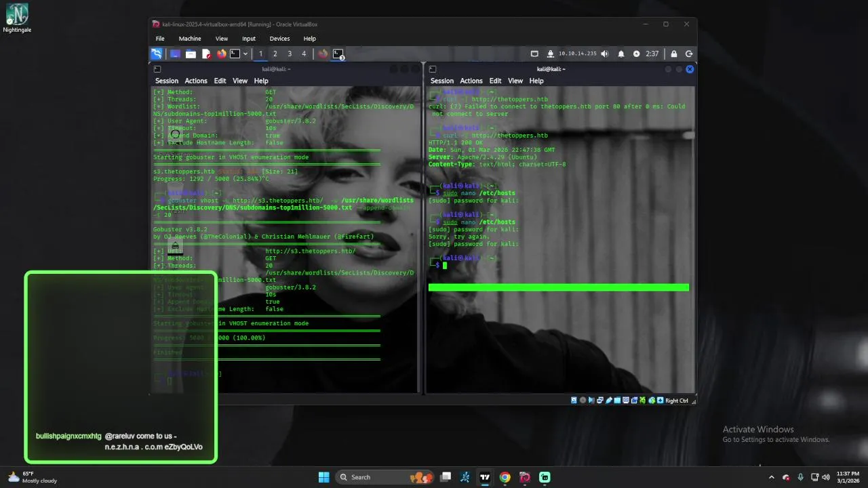Open View menu in left terminal
The width and height of the screenshot is (868, 488).
point(240,81)
